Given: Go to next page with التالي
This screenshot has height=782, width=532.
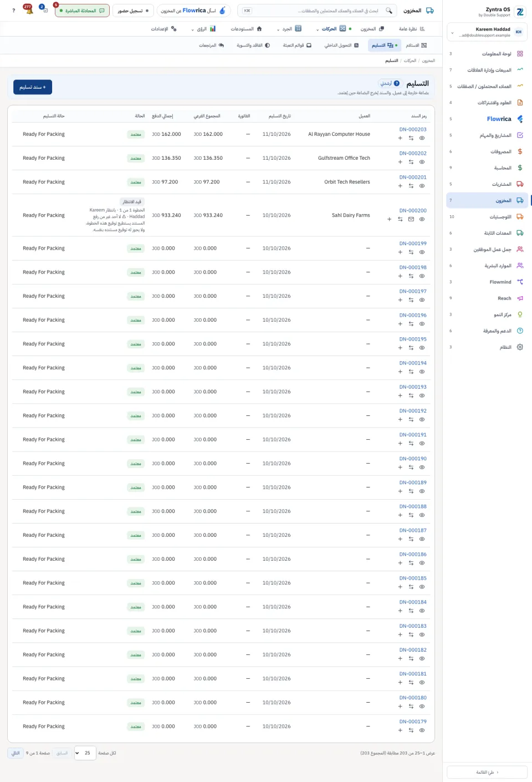Looking at the screenshot, I should (16, 753).
